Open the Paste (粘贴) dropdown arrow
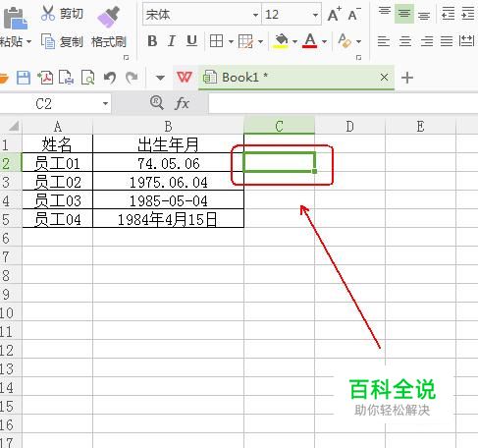The height and width of the screenshot is (448, 478). pos(28,41)
